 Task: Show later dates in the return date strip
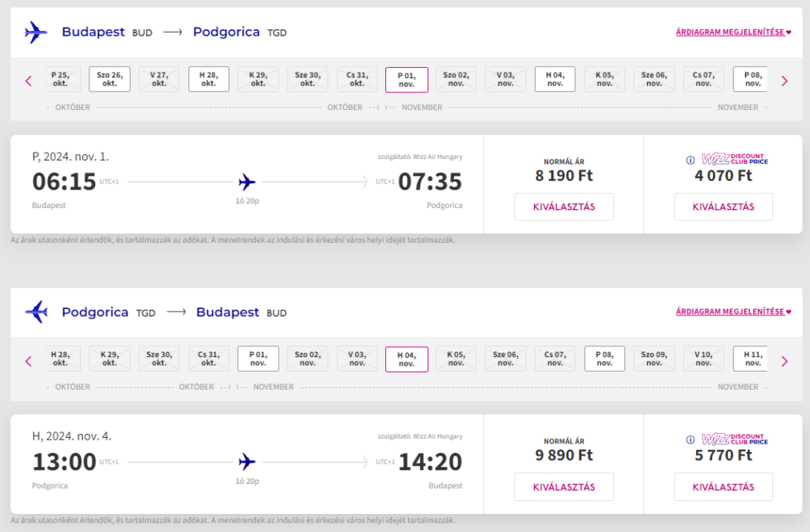pyautogui.click(x=784, y=361)
